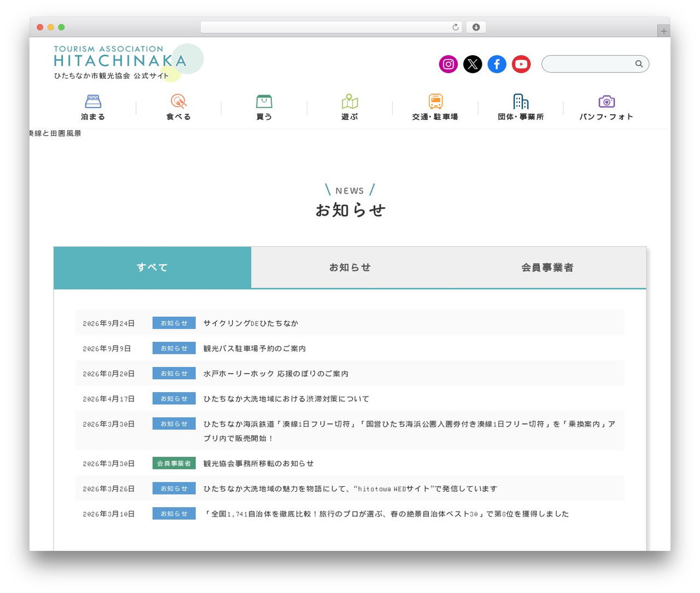The width and height of the screenshot is (700, 593).
Task: Click the plate icon for 食べる
Action: 179,101
